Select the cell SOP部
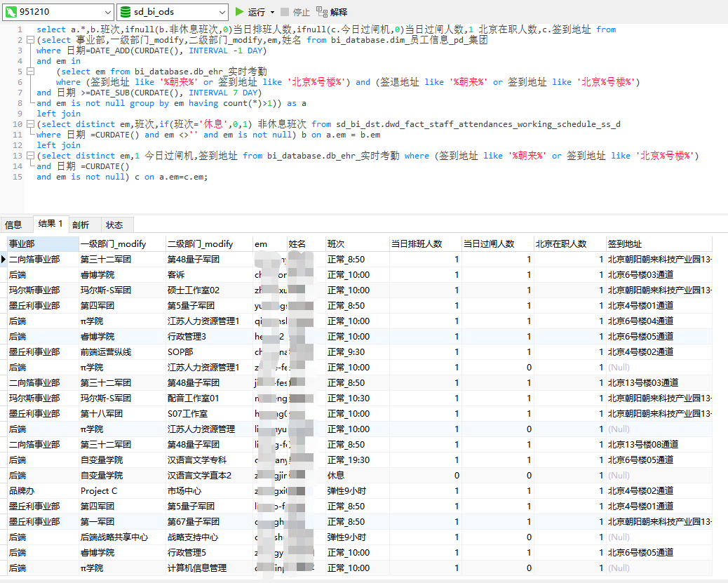 (x=209, y=351)
